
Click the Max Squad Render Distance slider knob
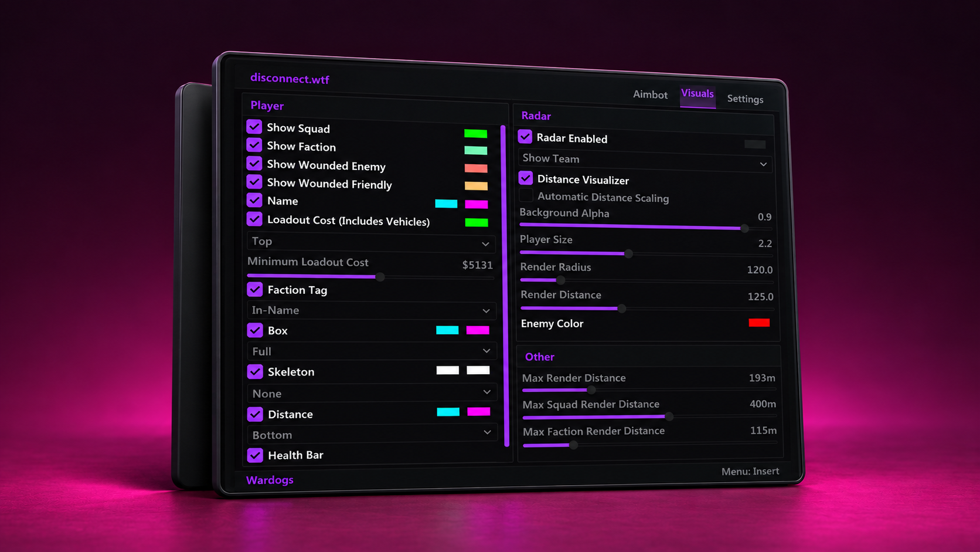coord(669,416)
